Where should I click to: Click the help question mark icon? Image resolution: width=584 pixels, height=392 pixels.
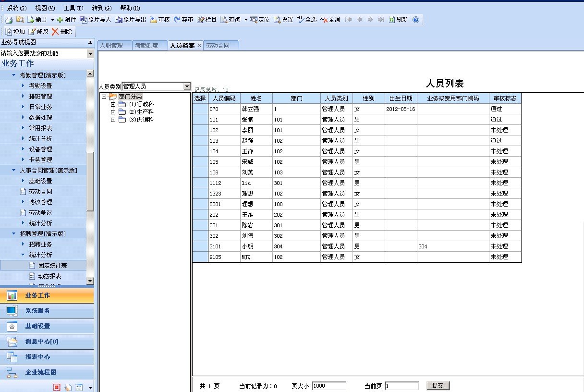pos(416,20)
